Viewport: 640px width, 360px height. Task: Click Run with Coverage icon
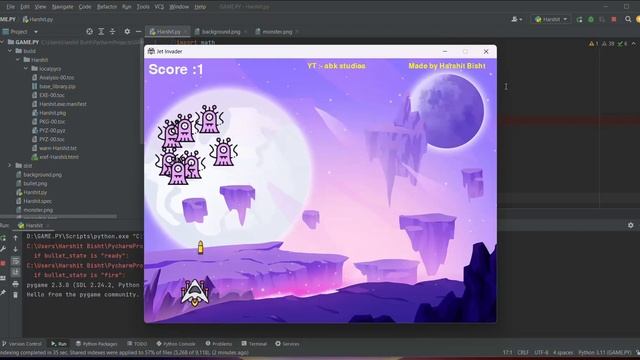point(602,19)
